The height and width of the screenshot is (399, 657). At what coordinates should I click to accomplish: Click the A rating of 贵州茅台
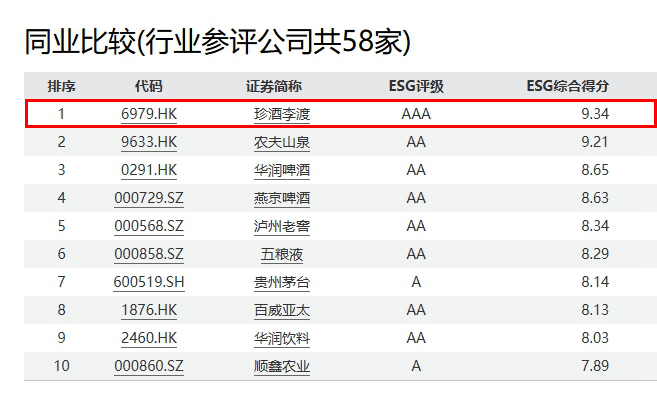point(416,282)
